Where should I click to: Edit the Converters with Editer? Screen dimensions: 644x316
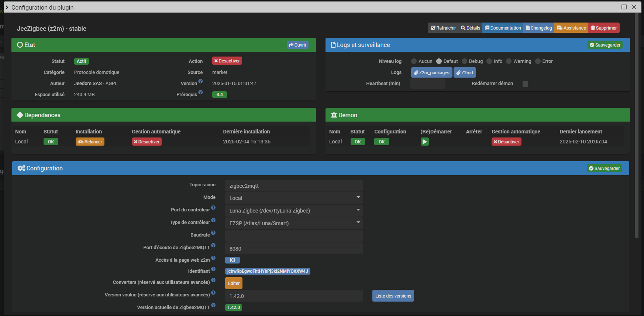234,283
